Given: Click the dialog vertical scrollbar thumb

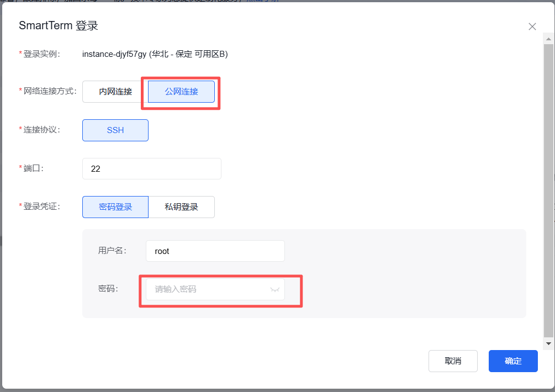Looking at the screenshot, I should point(548,191).
